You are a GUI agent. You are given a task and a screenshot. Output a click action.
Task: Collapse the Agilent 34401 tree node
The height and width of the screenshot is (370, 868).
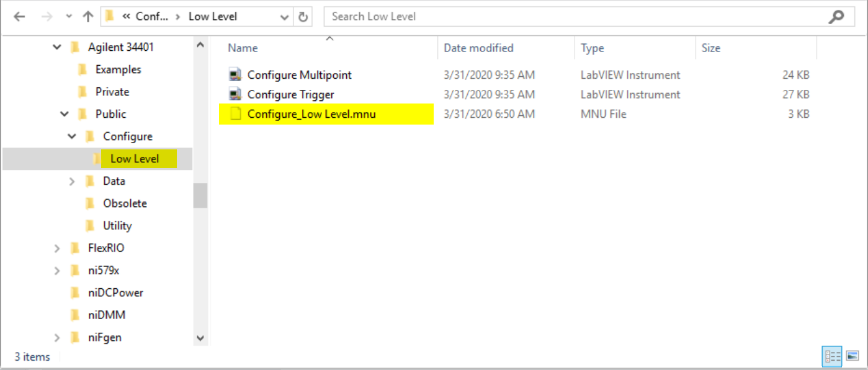click(57, 47)
